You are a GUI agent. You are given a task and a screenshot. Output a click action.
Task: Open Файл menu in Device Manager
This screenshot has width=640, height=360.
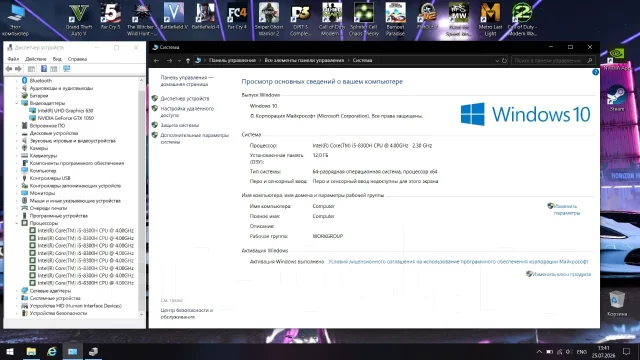point(13,59)
